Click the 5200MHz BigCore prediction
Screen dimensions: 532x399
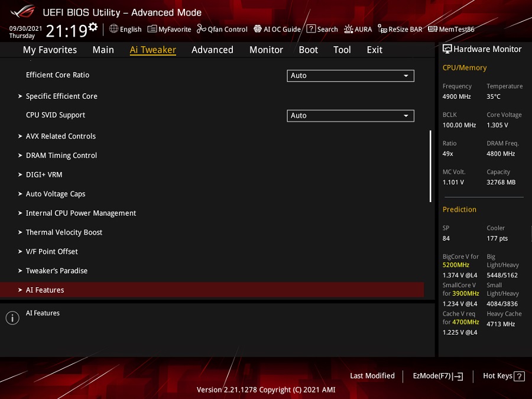click(456, 265)
